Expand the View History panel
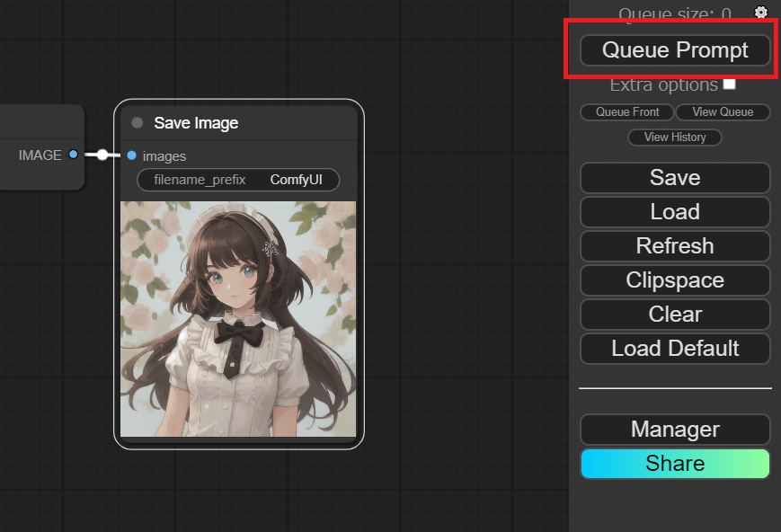Viewport: 781px width, 532px height. click(675, 137)
